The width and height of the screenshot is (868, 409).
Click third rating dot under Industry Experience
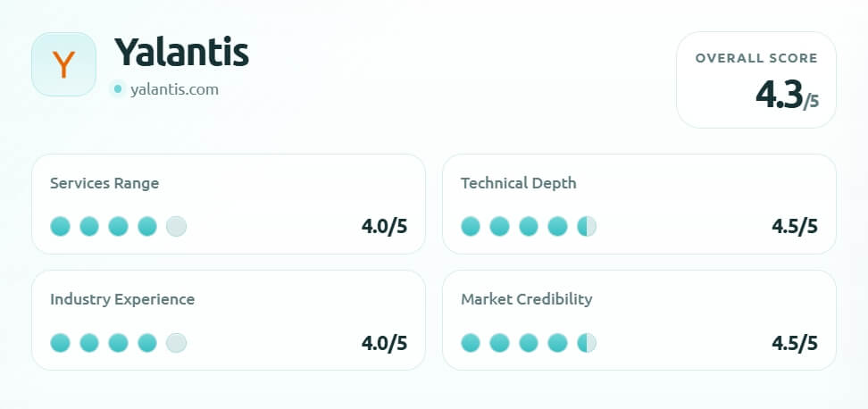click(x=118, y=342)
